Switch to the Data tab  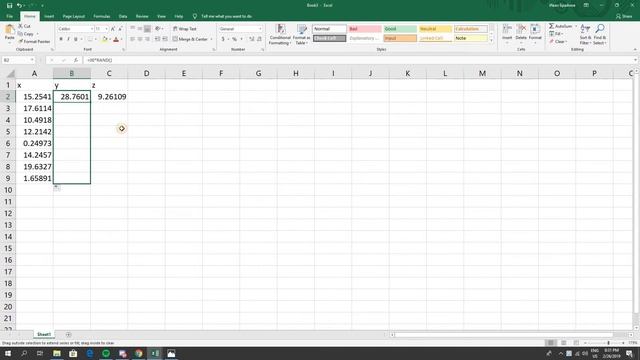coord(123,16)
